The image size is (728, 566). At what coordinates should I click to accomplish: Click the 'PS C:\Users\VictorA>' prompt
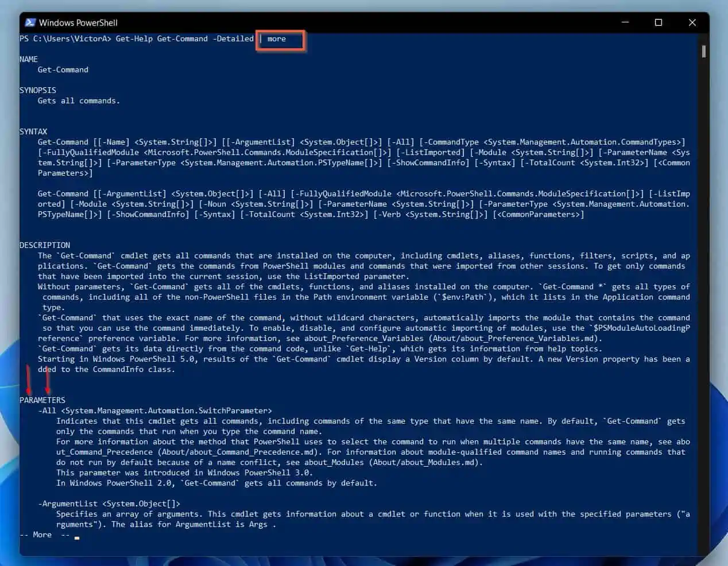65,38
